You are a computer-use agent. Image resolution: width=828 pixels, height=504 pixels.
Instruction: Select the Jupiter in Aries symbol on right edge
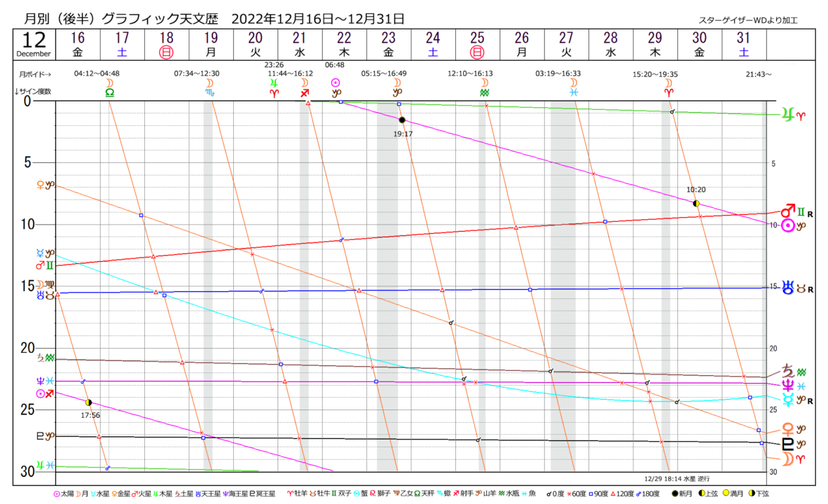(x=793, y=115)
